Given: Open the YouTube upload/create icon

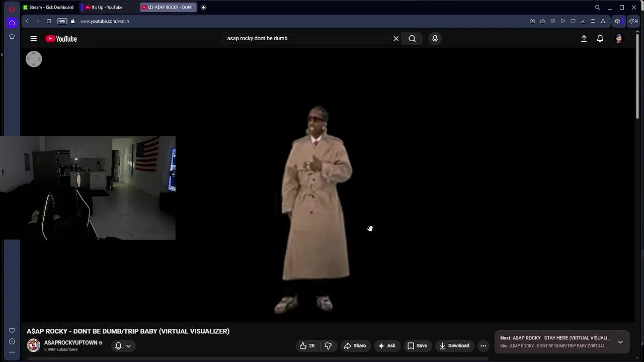Looking at the screenshot, I should (584, 39).
